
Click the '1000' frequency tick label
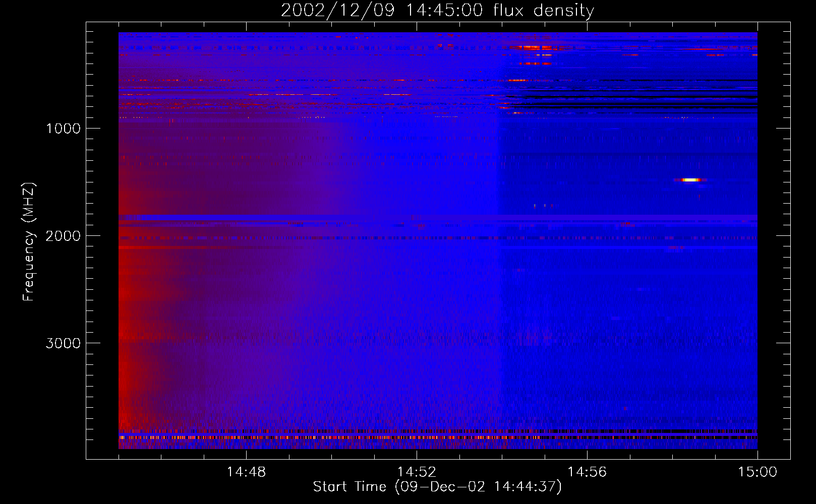pos(64,129)
